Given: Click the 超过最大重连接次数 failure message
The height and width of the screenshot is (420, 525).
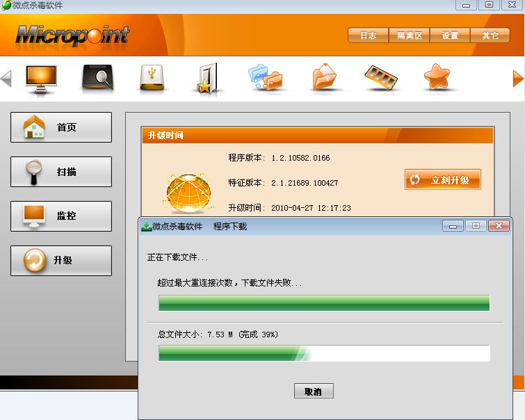Looking at the screenshot, I should click(x=229, y=283).
